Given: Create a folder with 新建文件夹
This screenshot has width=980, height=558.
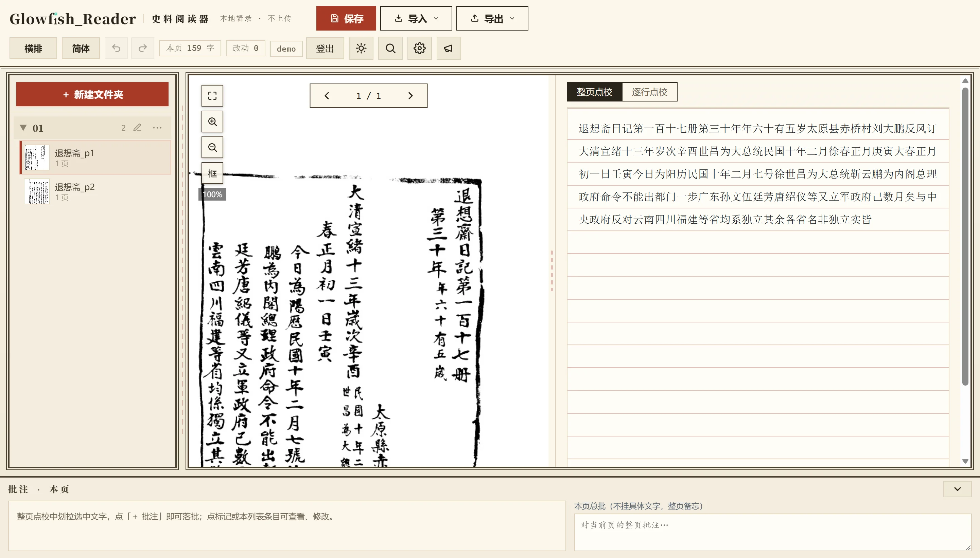Looking at the screenshot, I should 92,94.
